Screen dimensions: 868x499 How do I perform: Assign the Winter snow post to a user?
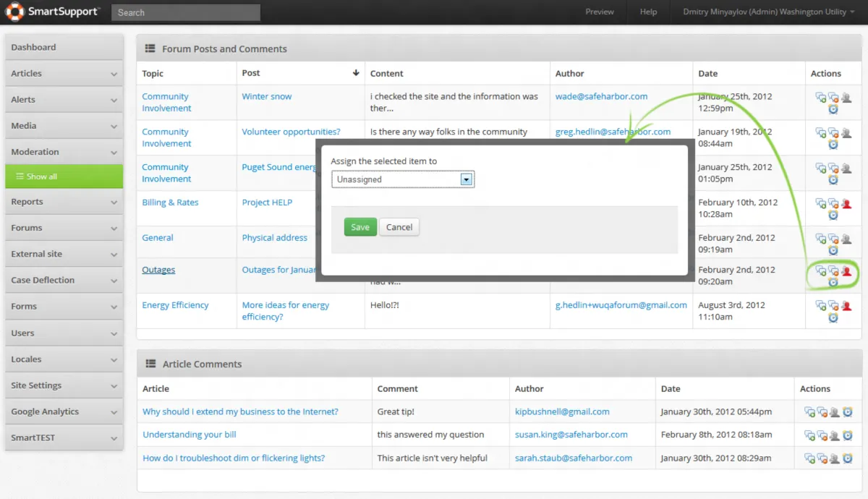846,98
